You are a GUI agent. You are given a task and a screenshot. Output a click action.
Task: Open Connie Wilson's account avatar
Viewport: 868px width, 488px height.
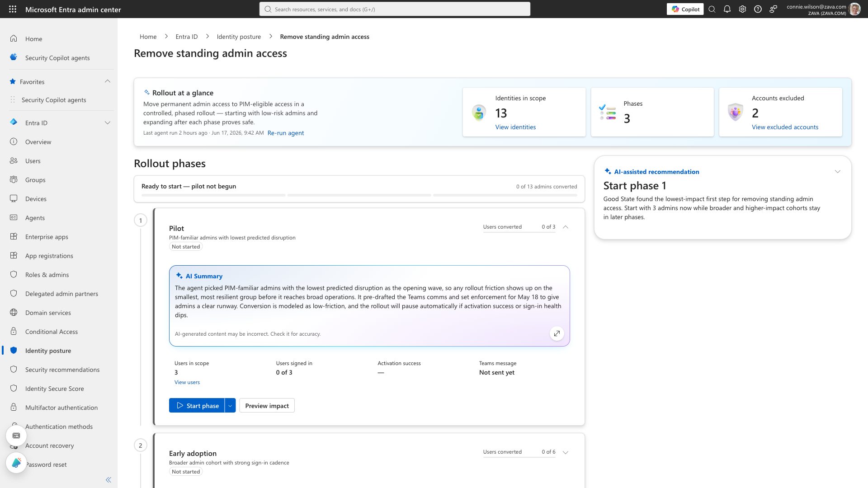click(854, 9)
